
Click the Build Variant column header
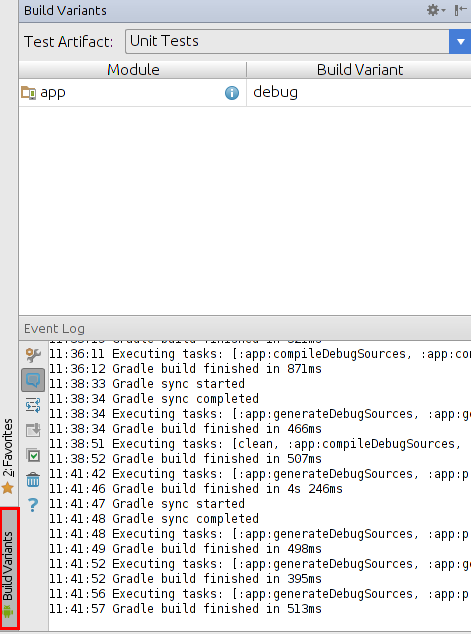359,70
